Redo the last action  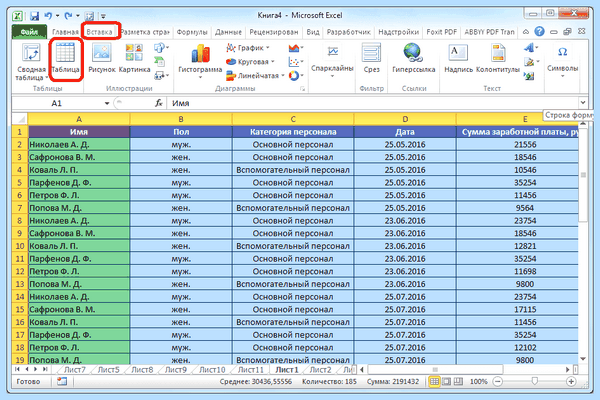tap(68, 16)
